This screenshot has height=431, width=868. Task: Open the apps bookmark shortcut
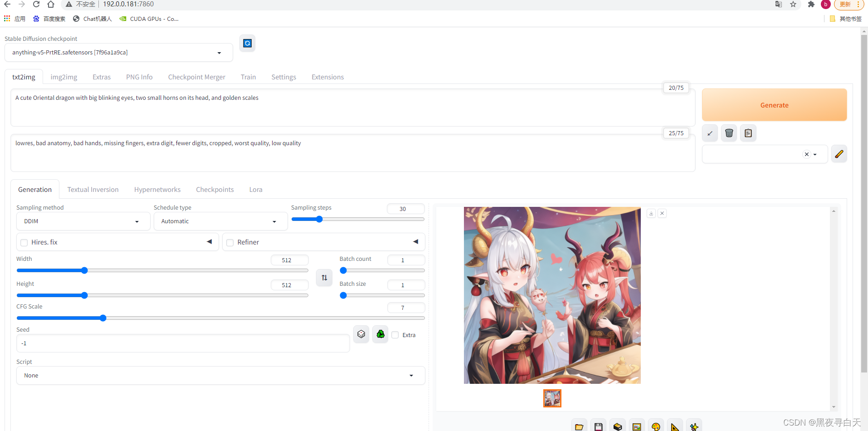(x=15, y=19)
